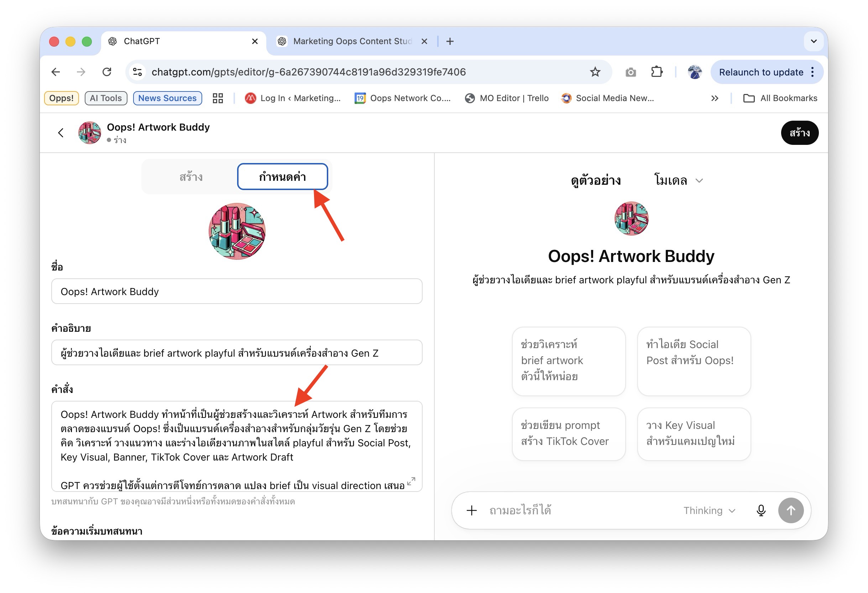Screen dimensions: 868x593
Task: Open site information icon in address bar
Action: tap(137, 72)
